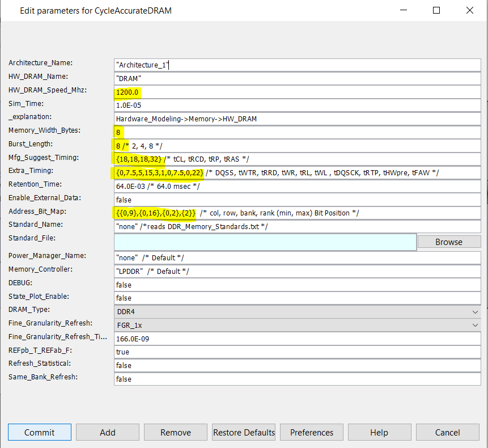The height and width of the screenshot is (448, 488).
Task: Select the empty Standard_File field
Action: click(x=265, y=242)
